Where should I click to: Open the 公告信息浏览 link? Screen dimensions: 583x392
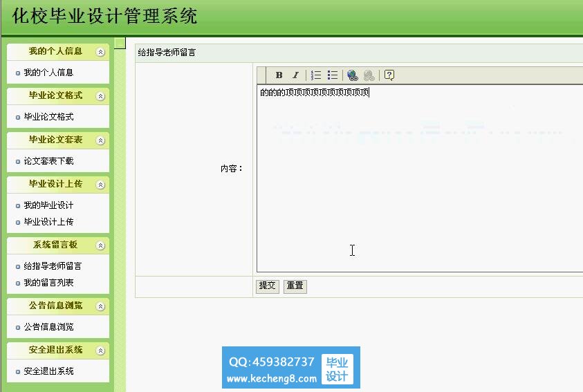click(48, 327)
